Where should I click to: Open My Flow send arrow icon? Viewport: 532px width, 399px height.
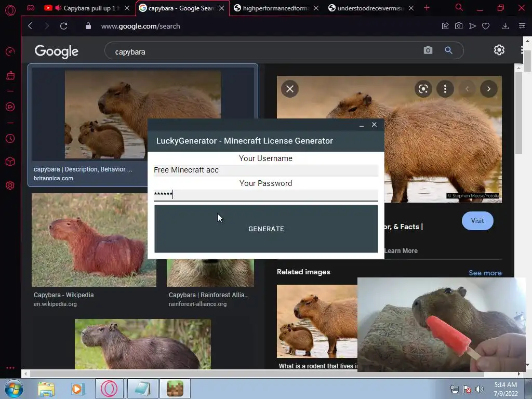coord(472,26)
